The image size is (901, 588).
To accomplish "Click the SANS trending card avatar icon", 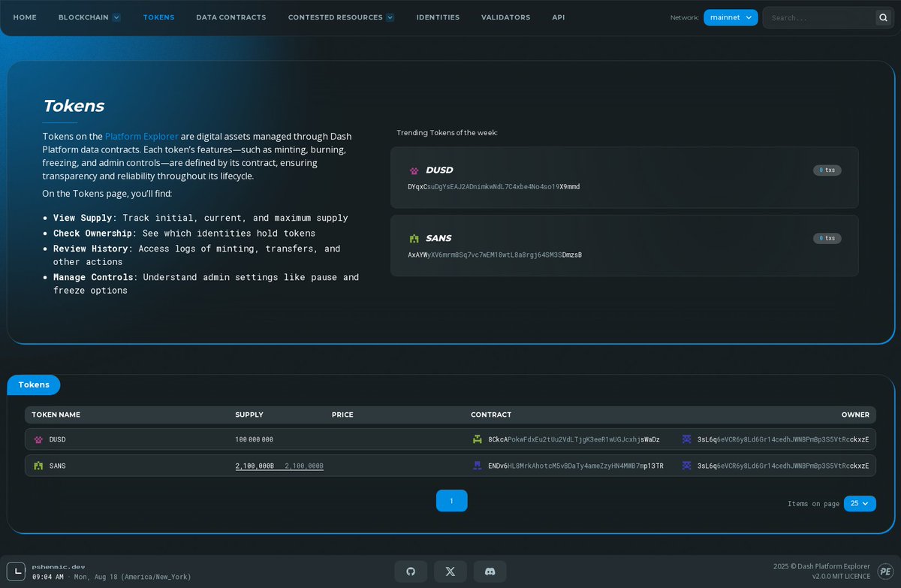I will click(x=414, y=239).
